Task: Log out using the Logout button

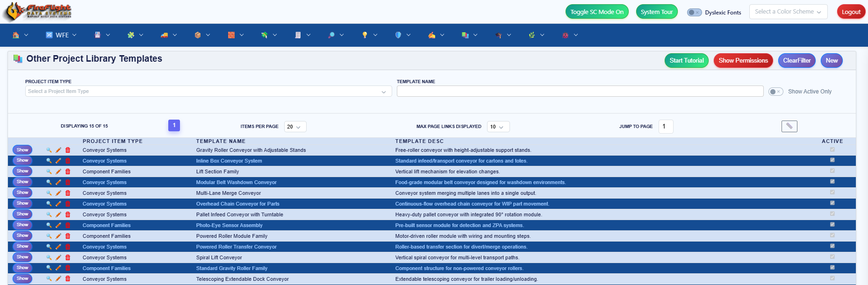Action: point(851,12)
